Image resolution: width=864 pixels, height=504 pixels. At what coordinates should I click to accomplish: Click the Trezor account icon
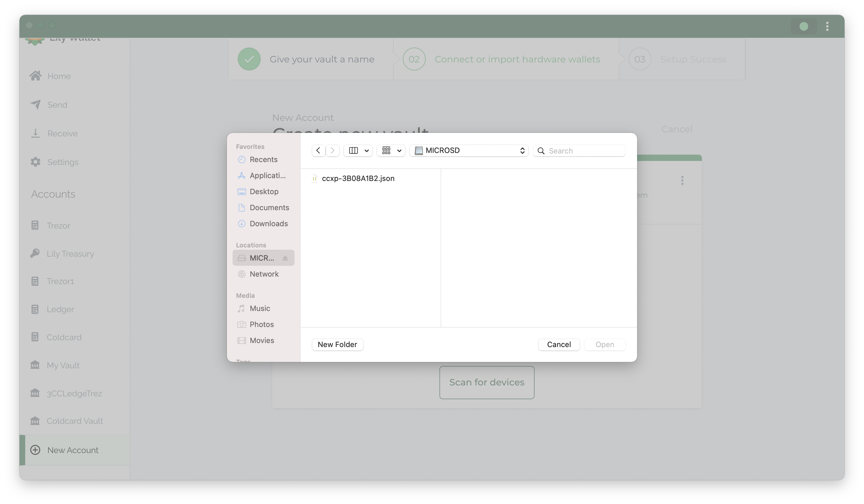click(35, 225)
